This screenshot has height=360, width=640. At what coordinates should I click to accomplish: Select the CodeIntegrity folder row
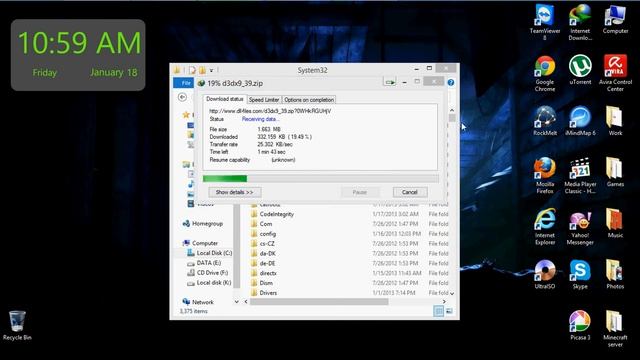(x=349, y=214)
